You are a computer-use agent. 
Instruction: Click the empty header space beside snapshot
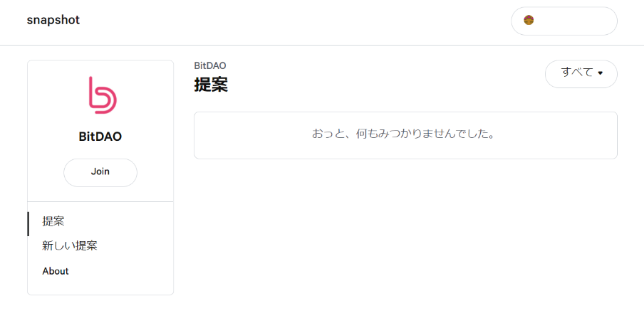[x=288, y=21]
